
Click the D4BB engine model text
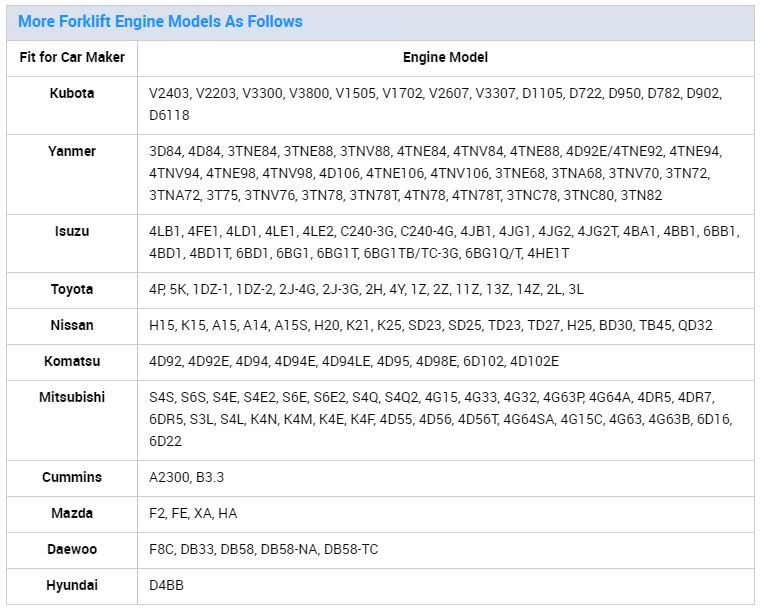[166, 586]
